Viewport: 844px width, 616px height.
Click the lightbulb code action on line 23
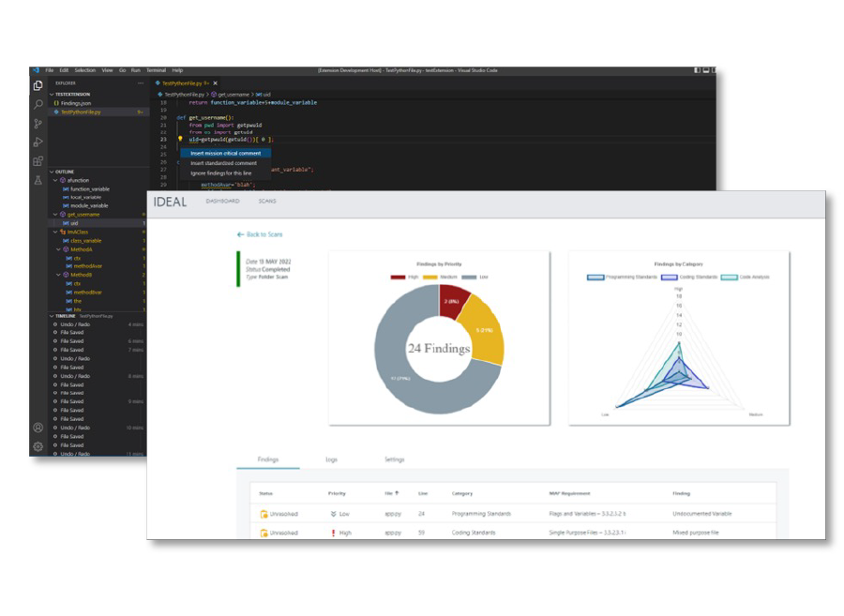181,140
